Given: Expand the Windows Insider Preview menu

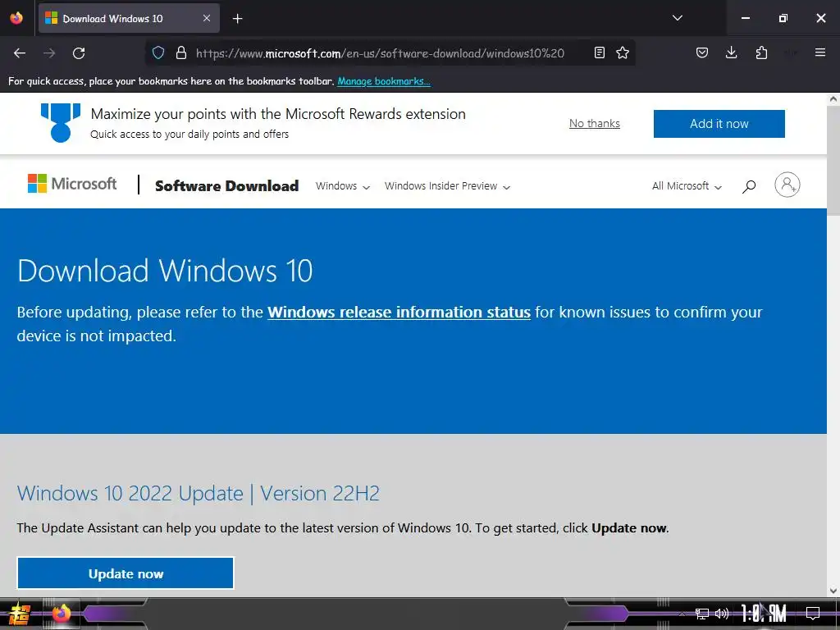Looking at the screenshot, I should pos(447,186).
